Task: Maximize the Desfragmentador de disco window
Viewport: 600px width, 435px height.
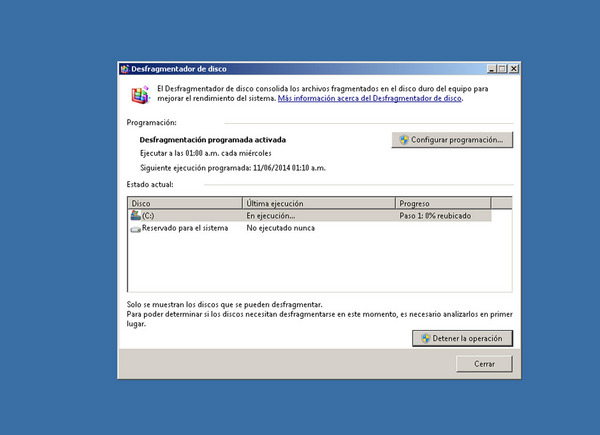Action: click(x=503, y=69)
